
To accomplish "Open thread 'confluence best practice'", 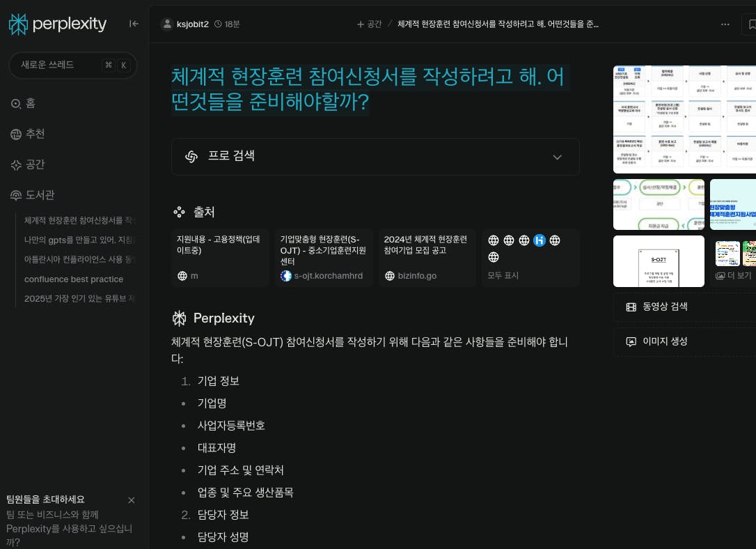I will 74,279.
